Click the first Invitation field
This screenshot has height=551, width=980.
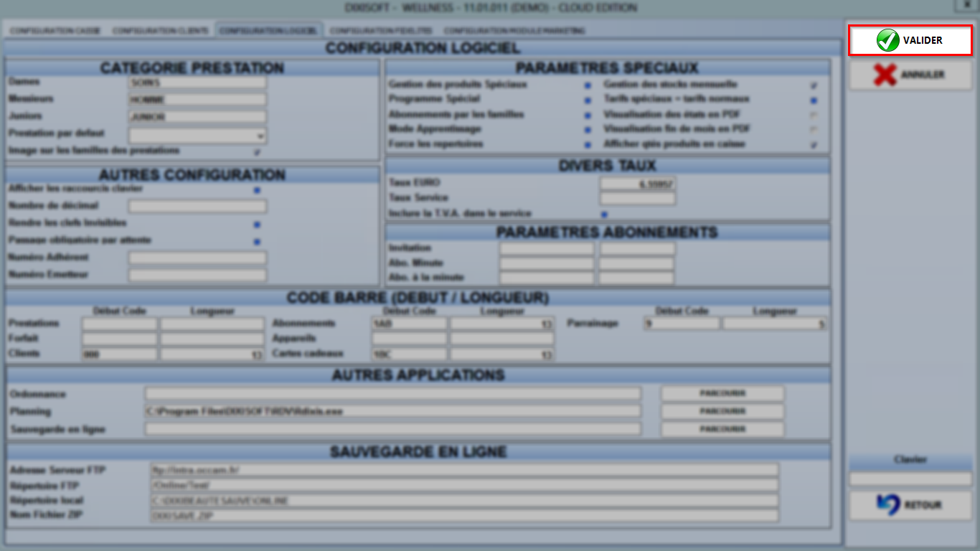(x=547, y=249)
